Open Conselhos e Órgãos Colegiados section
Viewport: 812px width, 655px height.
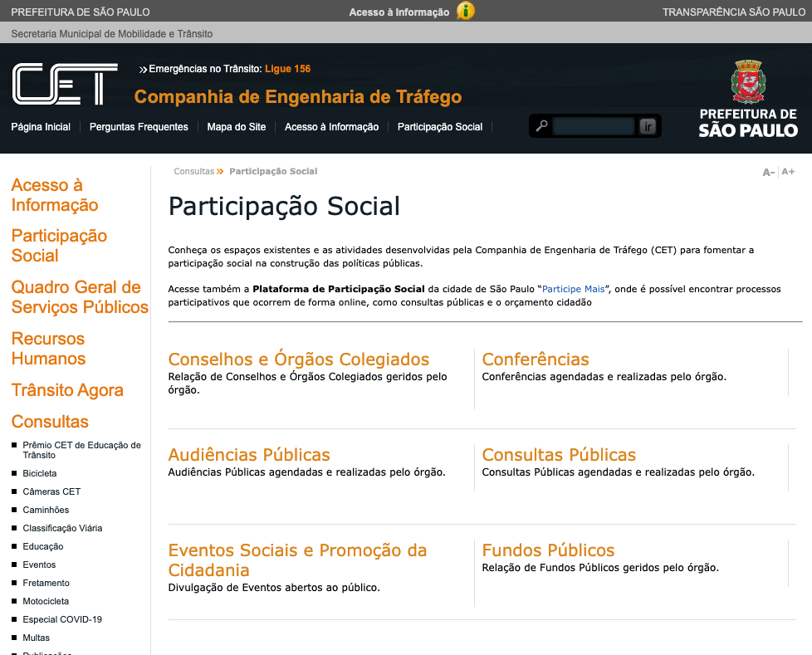click(x=299, y=359)
